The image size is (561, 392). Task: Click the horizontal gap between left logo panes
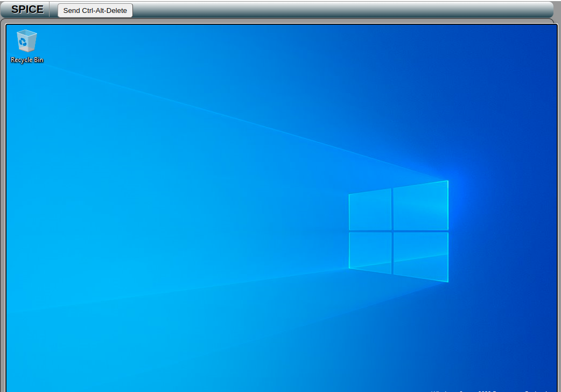[x=370, y=231]
